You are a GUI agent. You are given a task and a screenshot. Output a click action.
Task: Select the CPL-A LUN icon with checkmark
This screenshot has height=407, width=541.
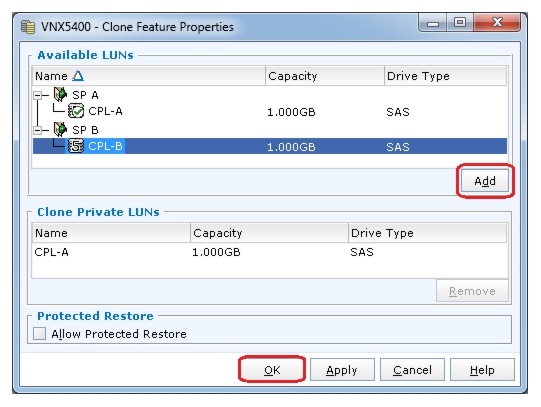pyautogui.click(x=76, y=111)
